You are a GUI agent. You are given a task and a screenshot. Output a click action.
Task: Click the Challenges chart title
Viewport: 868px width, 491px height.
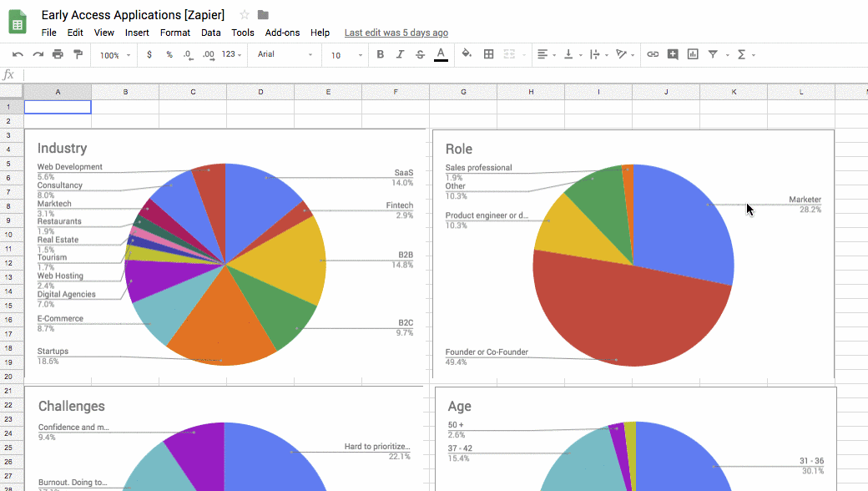coord(72,407)
